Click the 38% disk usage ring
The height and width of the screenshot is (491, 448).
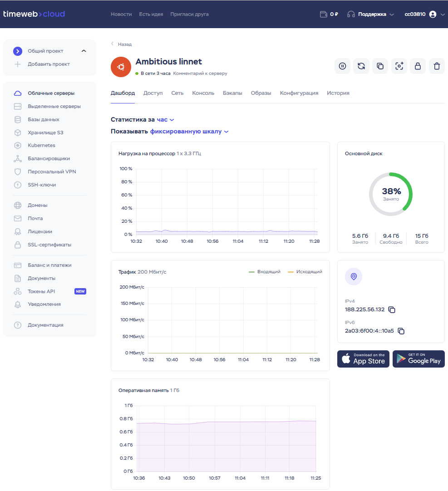(391, 194)
